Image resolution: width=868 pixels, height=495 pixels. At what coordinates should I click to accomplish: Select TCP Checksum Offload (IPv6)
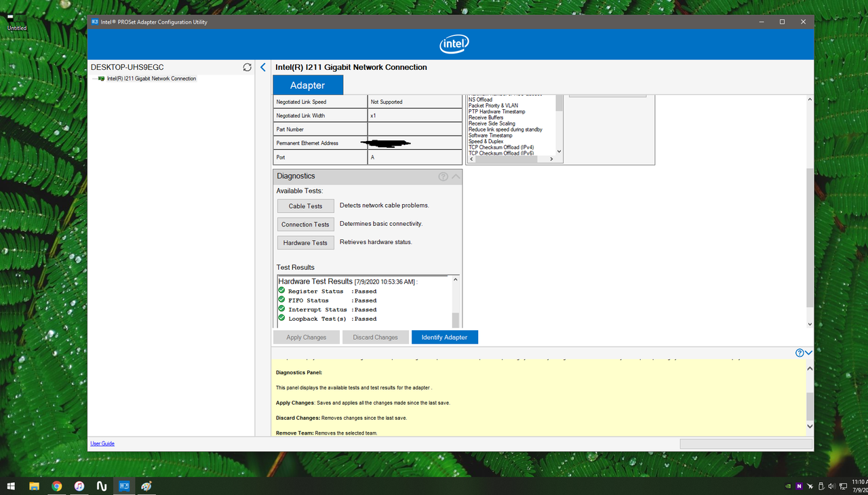tap(501, 153)
